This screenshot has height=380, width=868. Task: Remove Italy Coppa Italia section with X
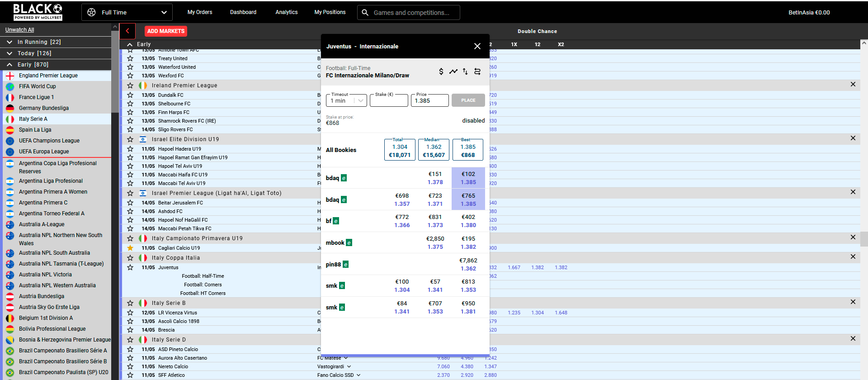[x=853, y=257]
